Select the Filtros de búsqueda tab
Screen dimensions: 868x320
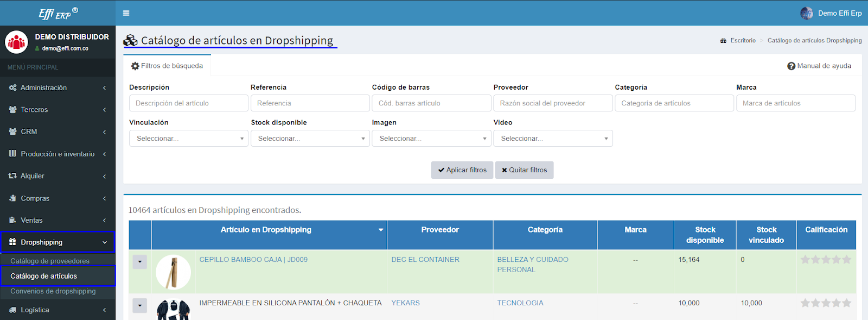[x=167, y=66]
